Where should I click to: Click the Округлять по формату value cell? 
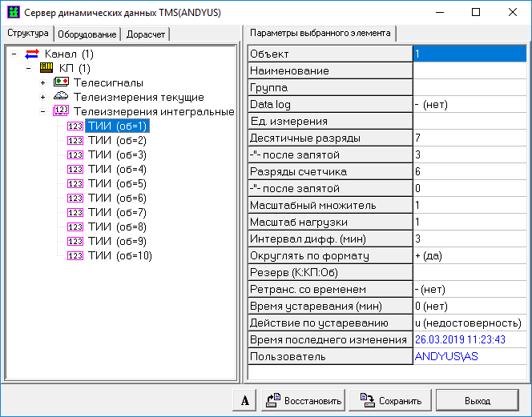click(x=468, y=255)
